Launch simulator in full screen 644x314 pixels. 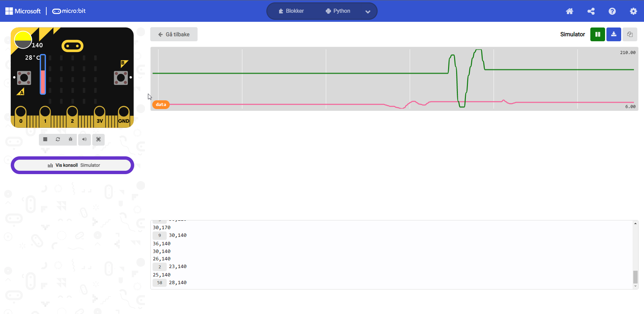coord(99,139)
